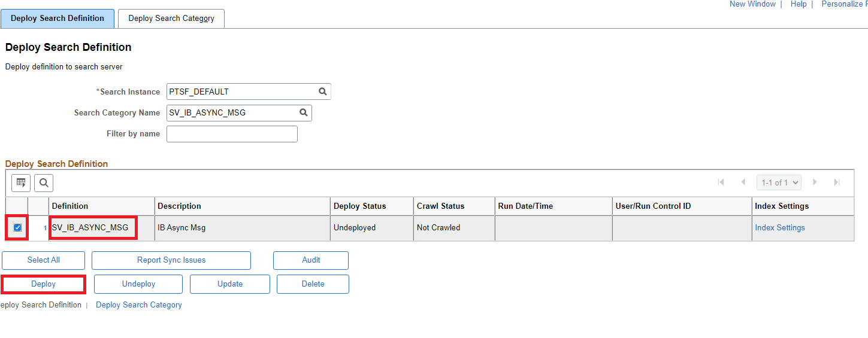
Task: Click the Undeploy button
Action: [x=138, y=284]
